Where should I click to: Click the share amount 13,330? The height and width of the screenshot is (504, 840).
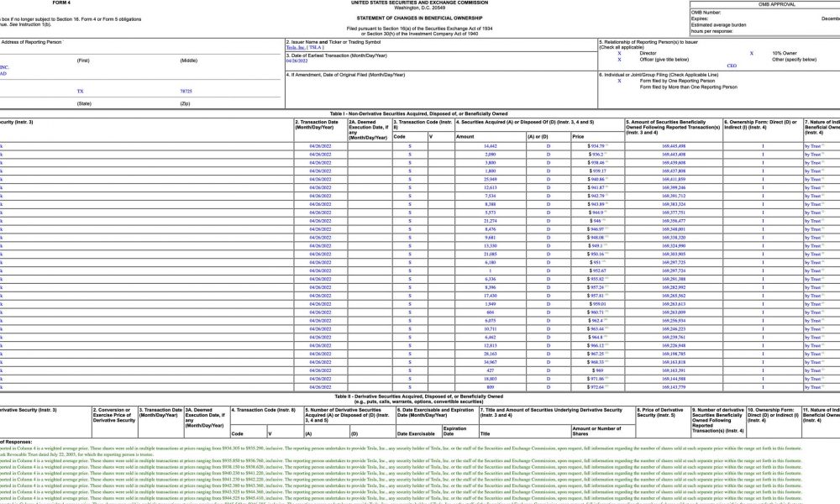(x=490, y=246)
